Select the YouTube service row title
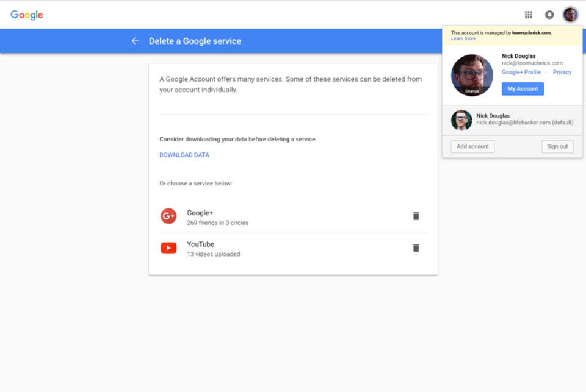 coord(201,244)
